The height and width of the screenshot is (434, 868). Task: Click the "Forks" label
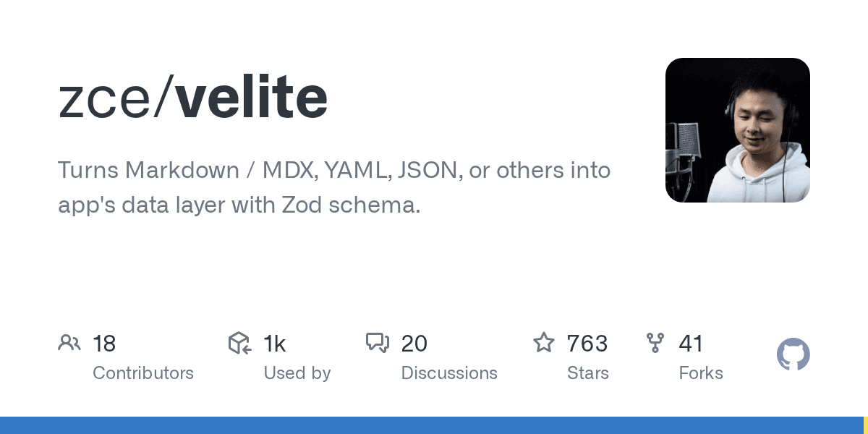click(701, 373)
